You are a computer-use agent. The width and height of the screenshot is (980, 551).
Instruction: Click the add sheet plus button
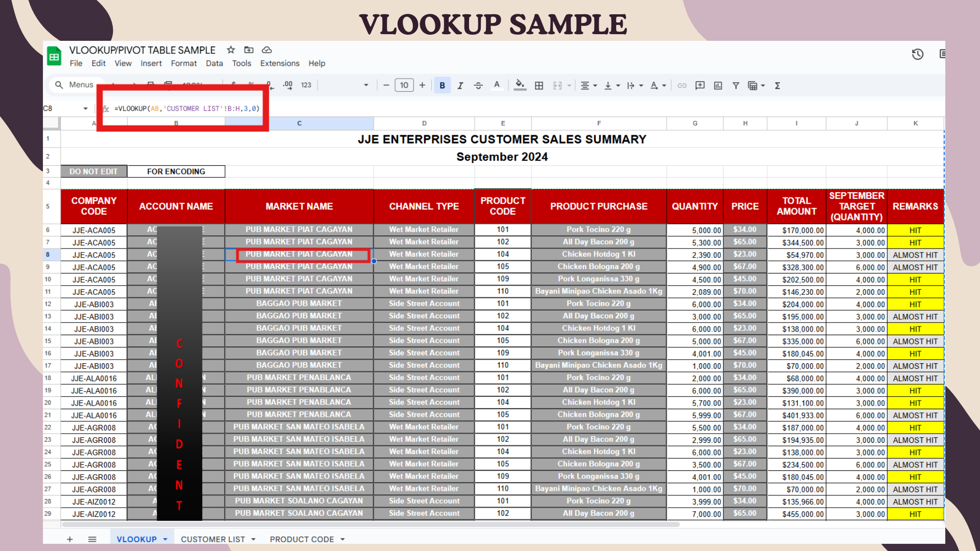pos(70,539)
